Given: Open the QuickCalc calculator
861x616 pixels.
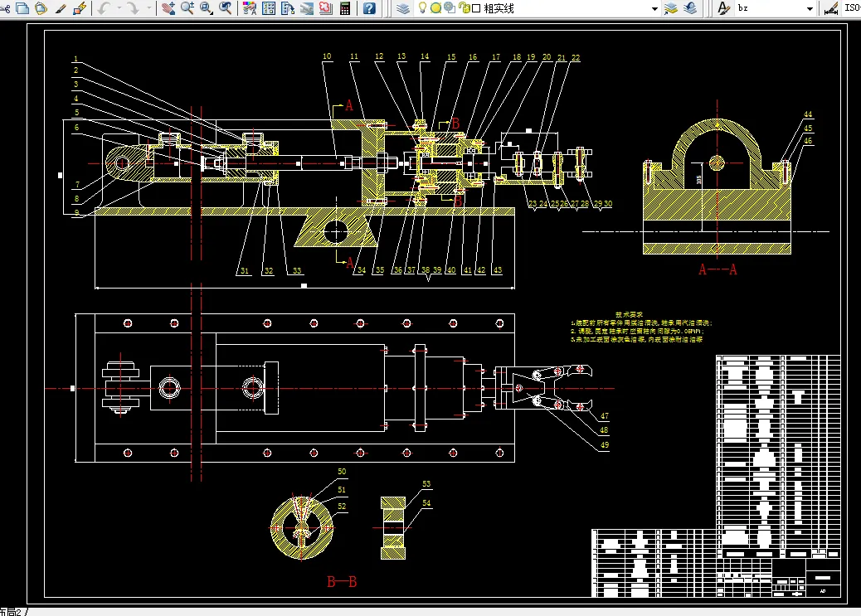Looking at the screenshot, I should [345, 8].
